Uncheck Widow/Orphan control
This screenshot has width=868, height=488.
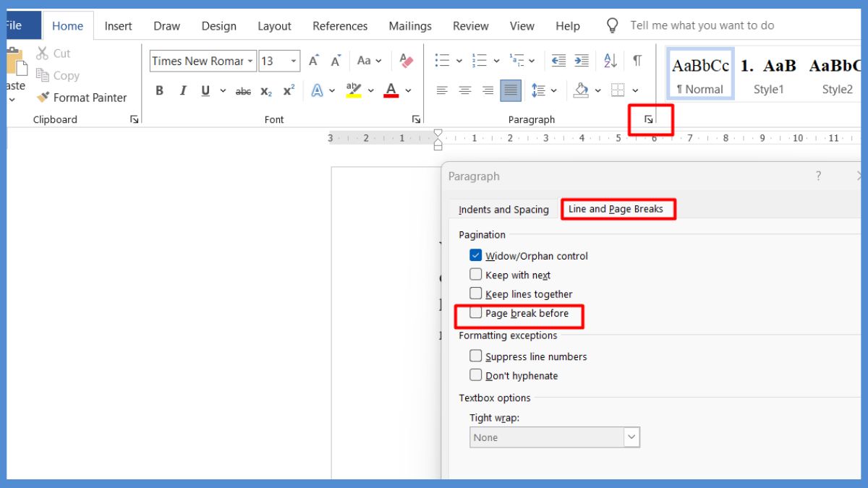(475, 255)
